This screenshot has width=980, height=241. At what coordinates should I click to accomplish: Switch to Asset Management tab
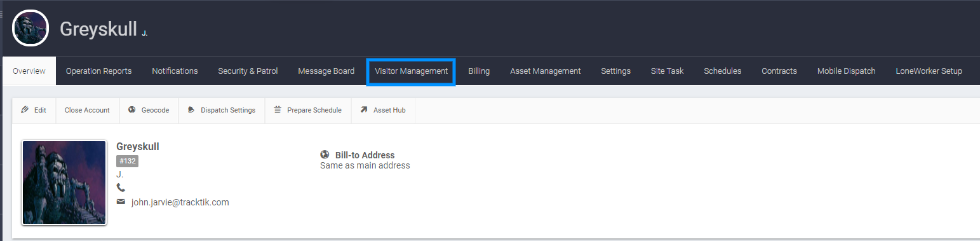545,71
